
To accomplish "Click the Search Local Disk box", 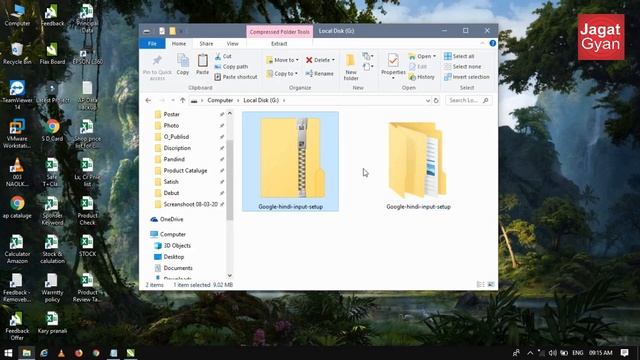I will (469, 100).
